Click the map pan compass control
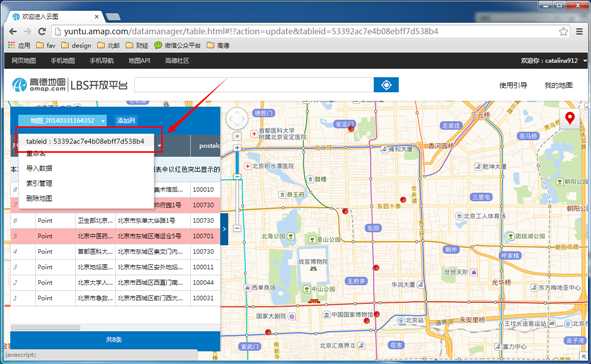This screenshot has height=364, width=591. point(237,119)
